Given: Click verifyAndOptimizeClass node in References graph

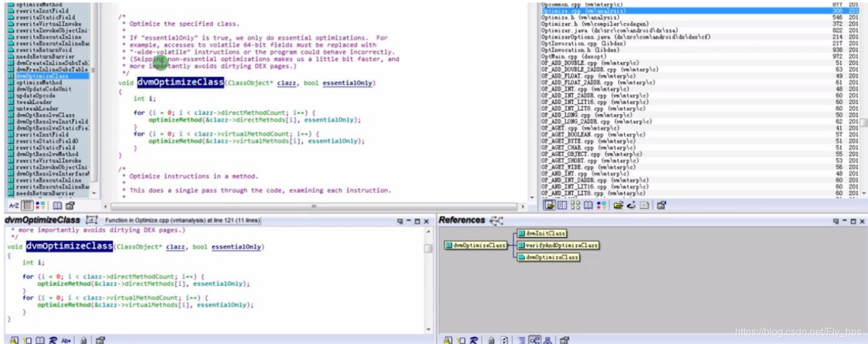Looking at the screenshot, I should coord(558,245).
